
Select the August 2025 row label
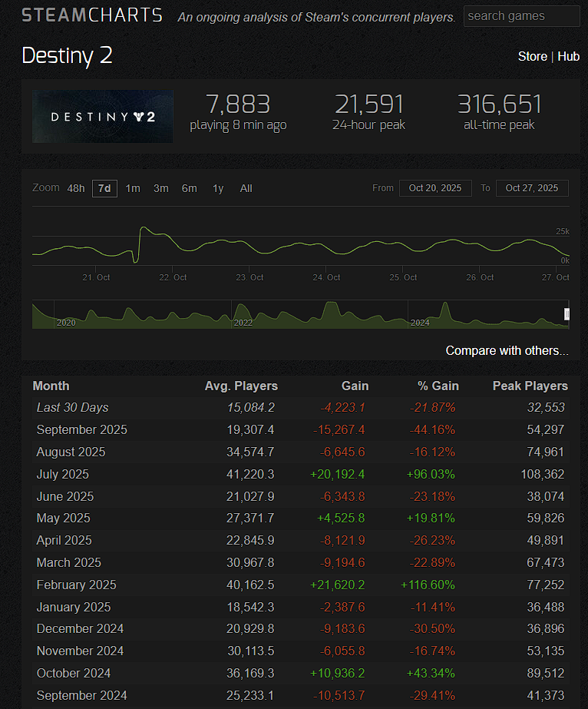(71, 452)
